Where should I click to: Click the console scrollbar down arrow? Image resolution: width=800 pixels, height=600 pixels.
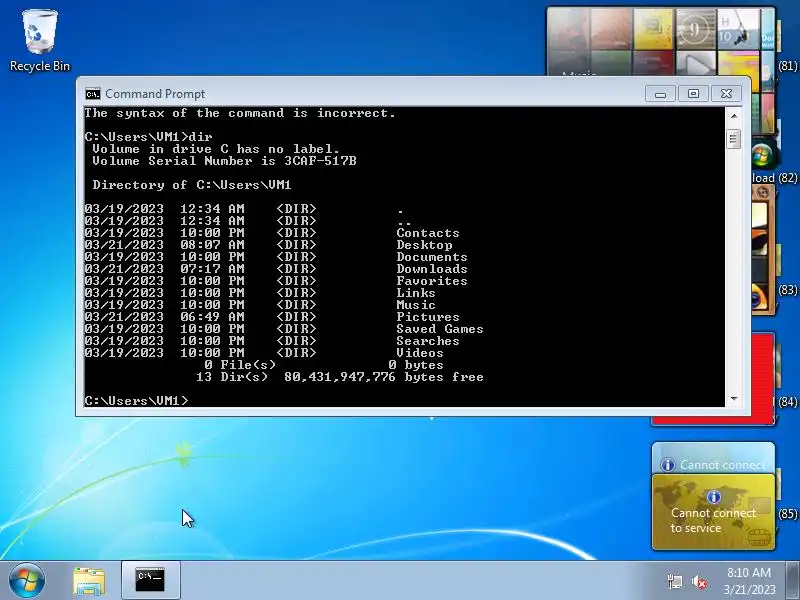click(x=734, y=398)
